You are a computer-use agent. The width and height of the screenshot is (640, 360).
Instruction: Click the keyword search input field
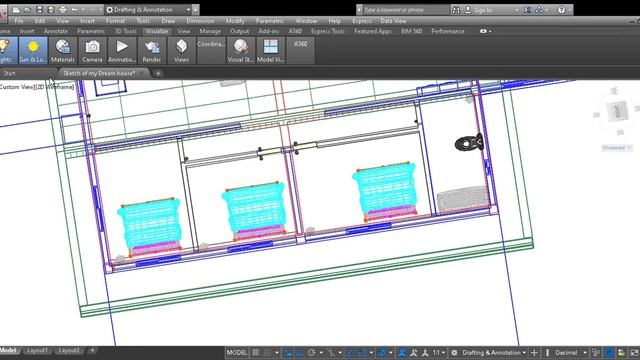(x=405, y=10)
